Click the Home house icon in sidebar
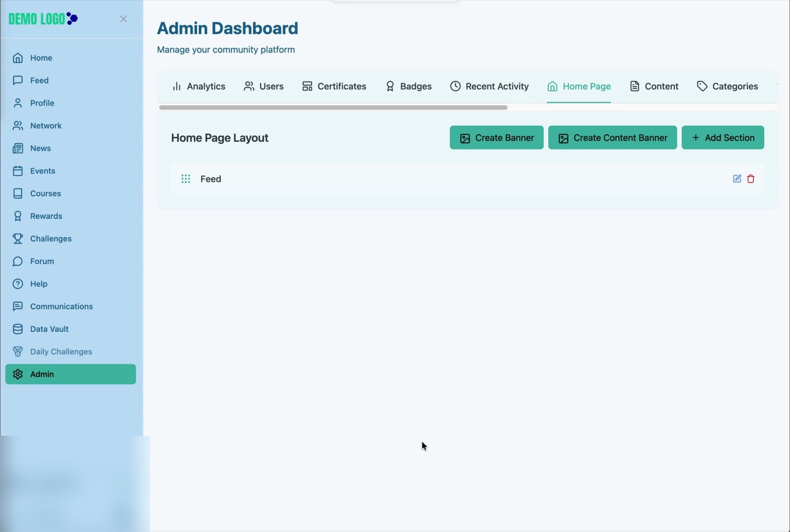This screenshot has height=532, width=790. [x=18, y=58]
